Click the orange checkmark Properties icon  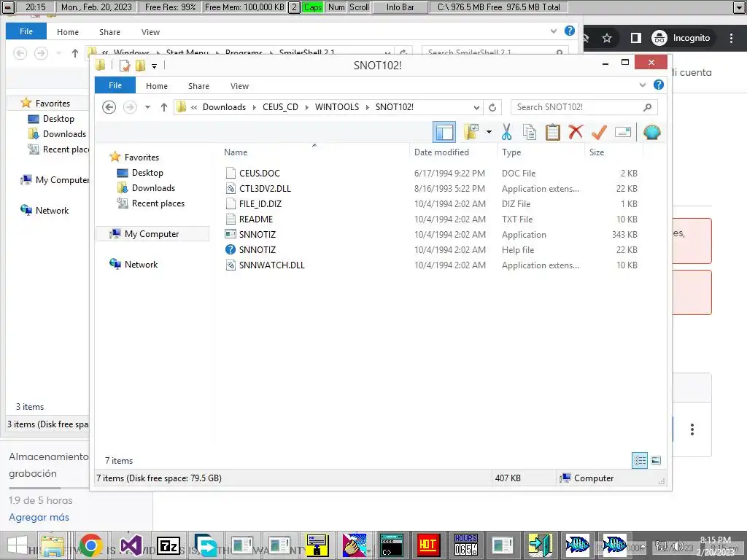point(599,132)
